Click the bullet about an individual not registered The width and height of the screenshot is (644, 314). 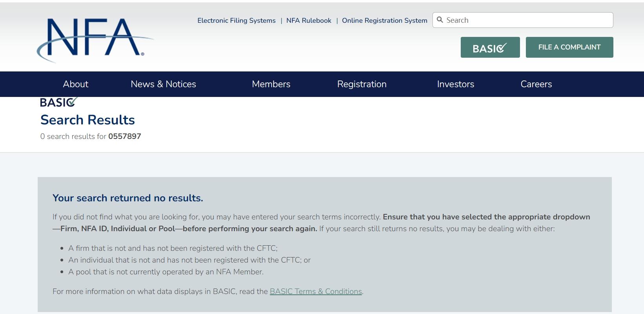(190, 260)
